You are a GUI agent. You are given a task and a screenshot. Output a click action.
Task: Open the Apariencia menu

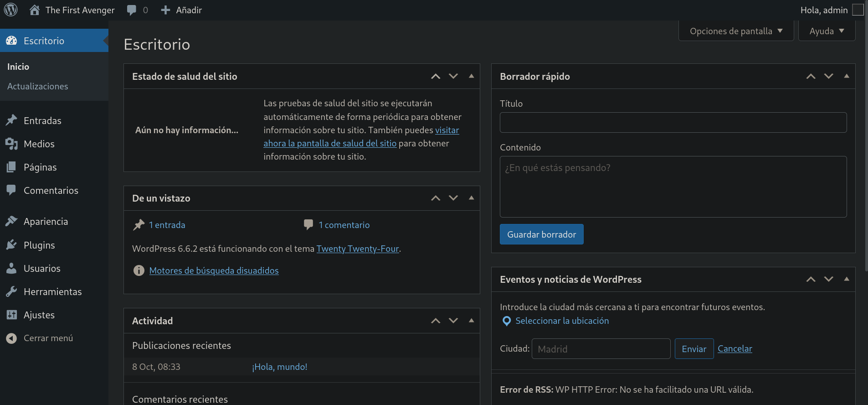[54, 221]
